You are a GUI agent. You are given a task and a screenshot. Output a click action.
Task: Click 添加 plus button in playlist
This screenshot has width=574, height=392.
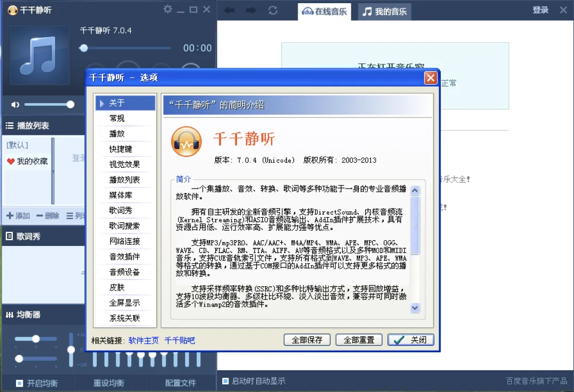18,216
